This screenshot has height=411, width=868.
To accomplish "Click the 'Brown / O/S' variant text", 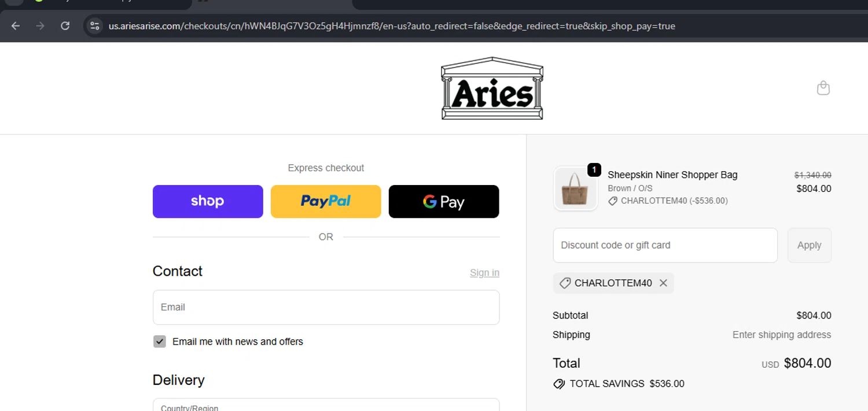I will (630, 188).
